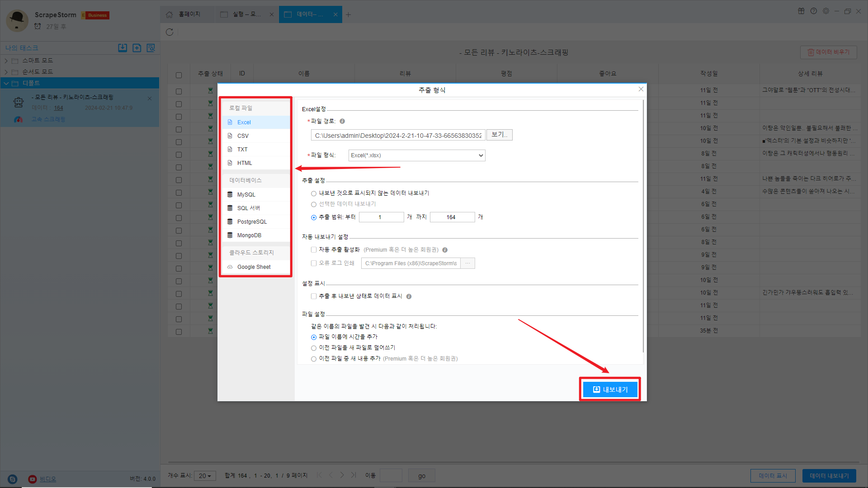Click the import task icon in sidebar
868x488 pixels.
pyautogui.click(x=123, y=48)
